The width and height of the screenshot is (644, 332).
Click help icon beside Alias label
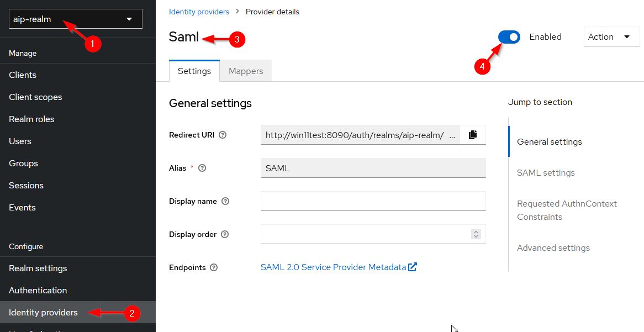(202, 168)
